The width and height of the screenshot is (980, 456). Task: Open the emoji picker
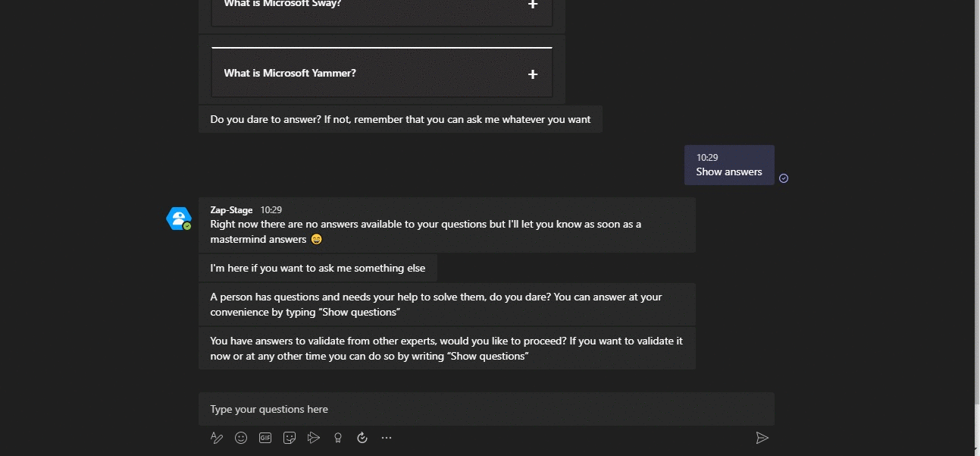coord(241,438)
